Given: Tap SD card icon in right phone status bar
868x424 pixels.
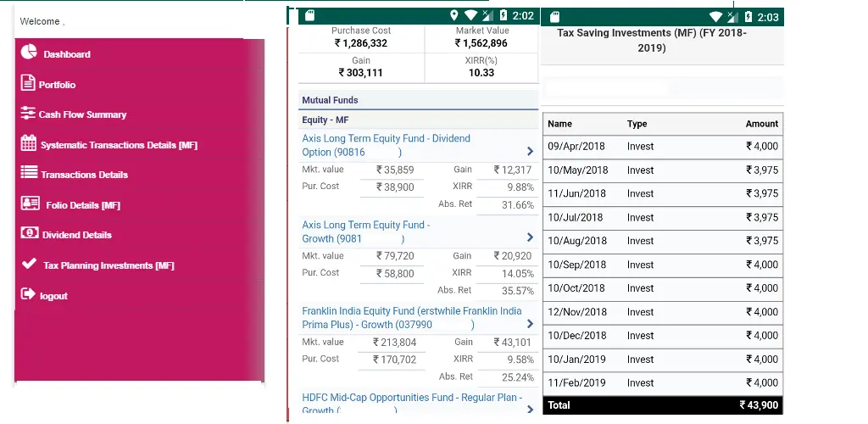Looking at the screenshot, I should [554, 17].
